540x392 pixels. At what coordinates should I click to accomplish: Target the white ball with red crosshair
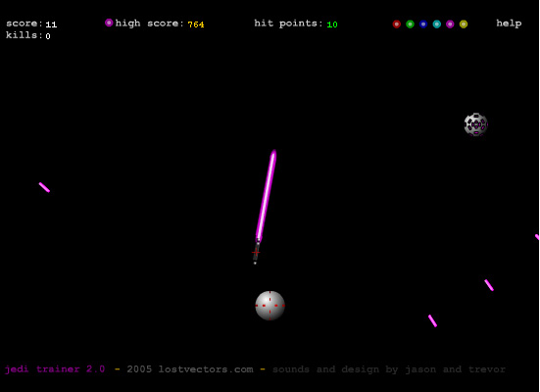click(x=270, y=306)
